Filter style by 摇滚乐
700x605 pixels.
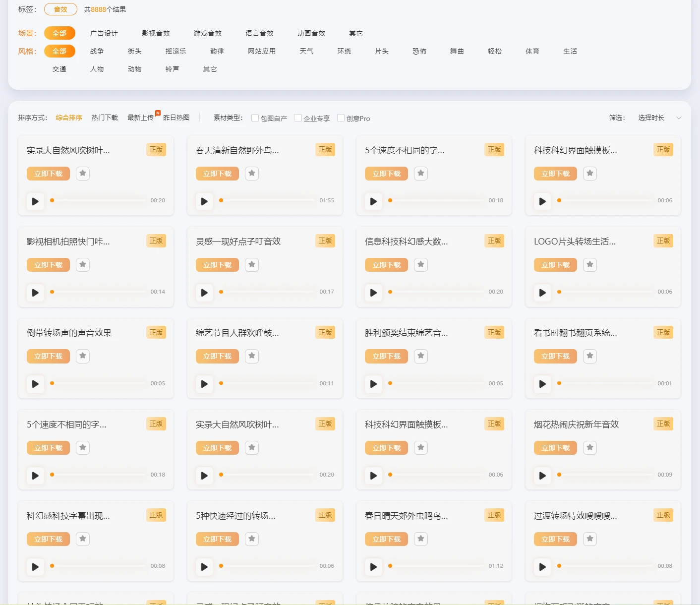pos(176,51)
